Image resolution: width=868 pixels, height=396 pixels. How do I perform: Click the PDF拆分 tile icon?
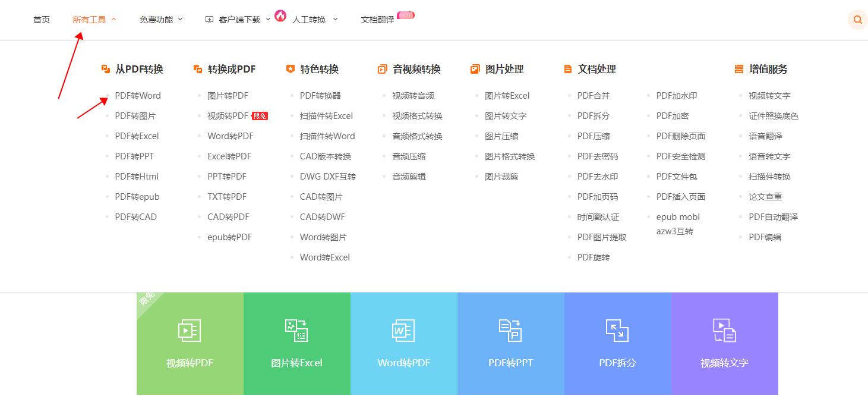(x=617, y=331)
